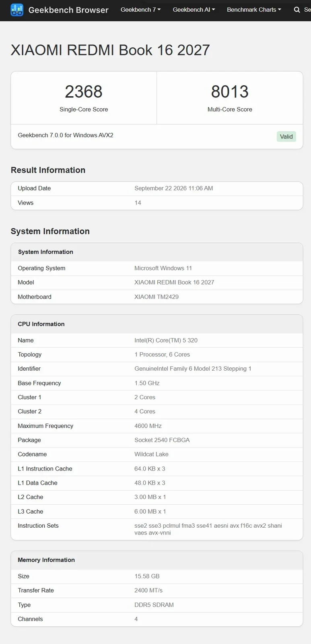Click the System Information section heading
Screen dimensions: 311x644
[50, 231]
